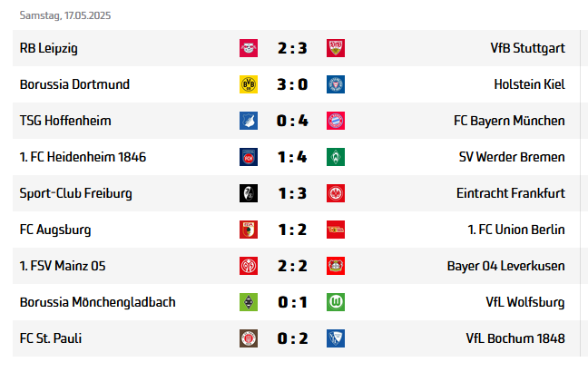The height and width of the screenshot is (372, 588).
Task: Click the SV Werder Bremen logo
Action: pyautogui.click(x=336, y=157)
